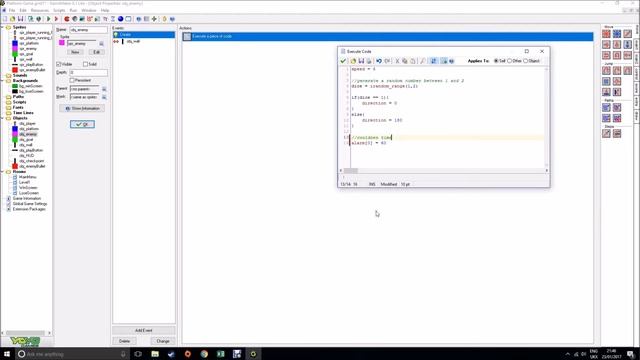Click the Create a script toolbar icon
This screenshot has height=360, width=640.
click(x=97, y=19)
